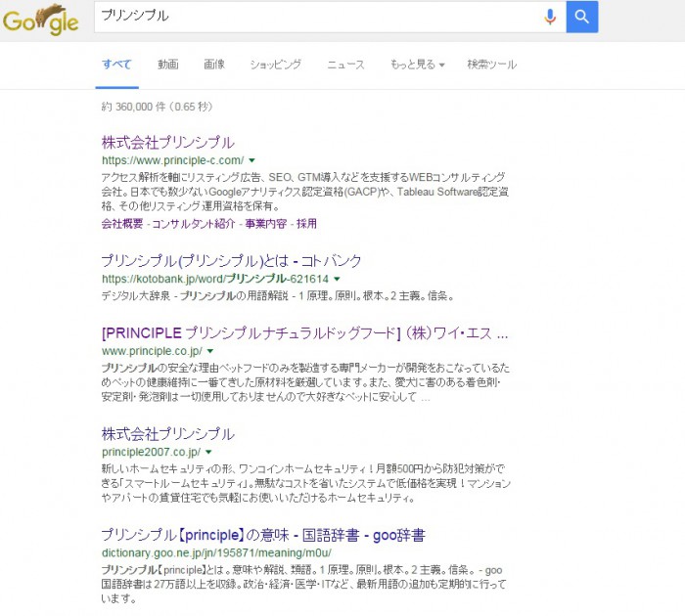This screenshot has height=616, width=685.
Task: Select the すべて tab
Action: (116, 65)
